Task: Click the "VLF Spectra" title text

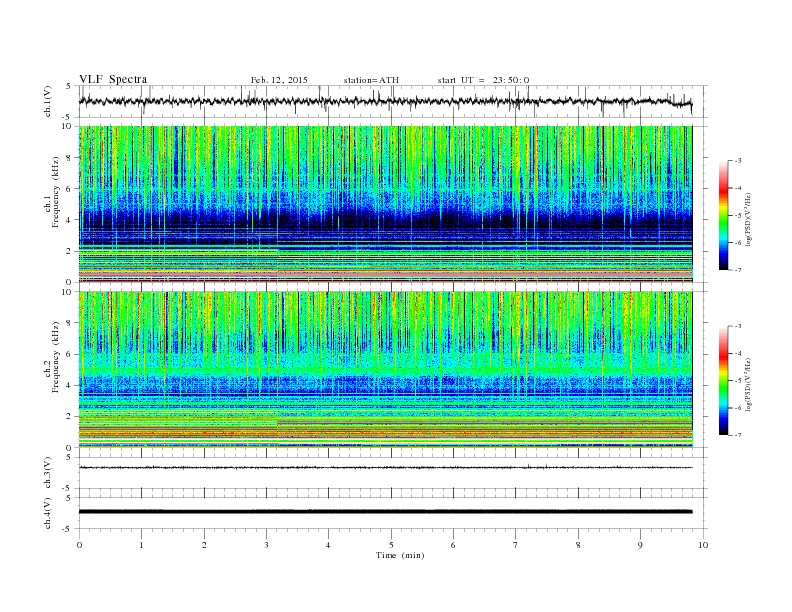Action: 113,79
